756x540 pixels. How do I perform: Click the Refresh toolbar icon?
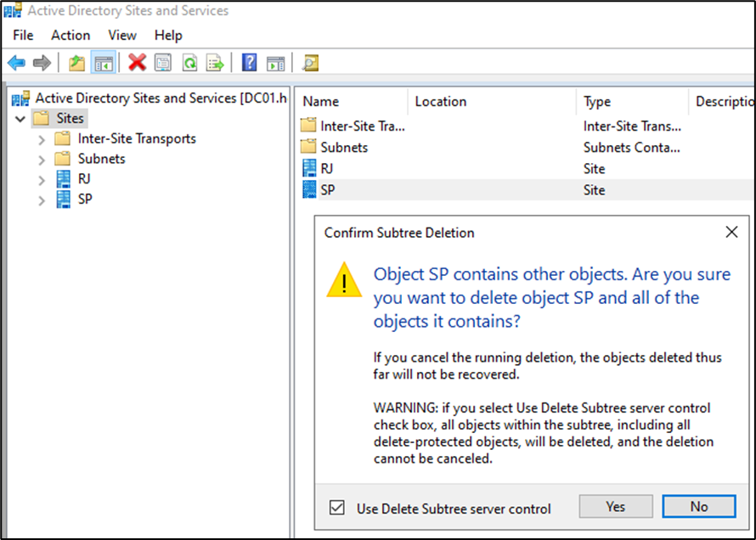coord(189,63)
